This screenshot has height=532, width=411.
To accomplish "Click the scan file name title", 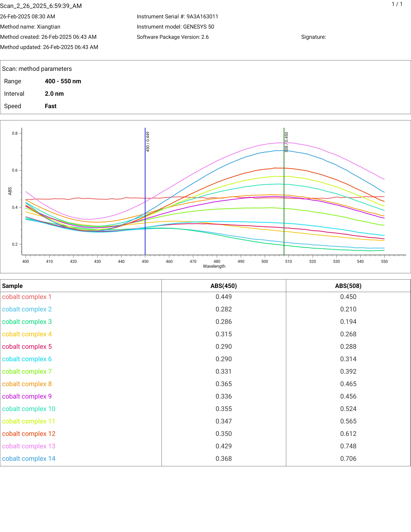I will click(x=41, y=6).
